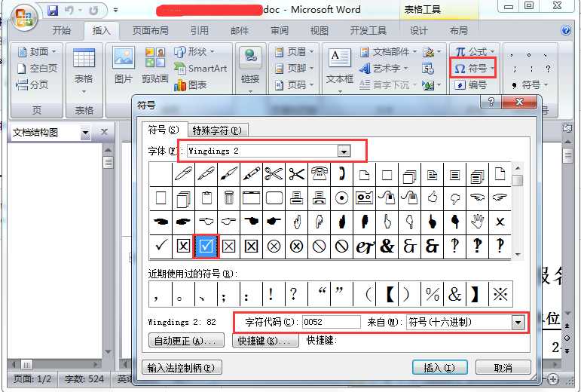The image size is (581, 392).
Task: Click the 取消 cancel button
Action: pos(503,368)
